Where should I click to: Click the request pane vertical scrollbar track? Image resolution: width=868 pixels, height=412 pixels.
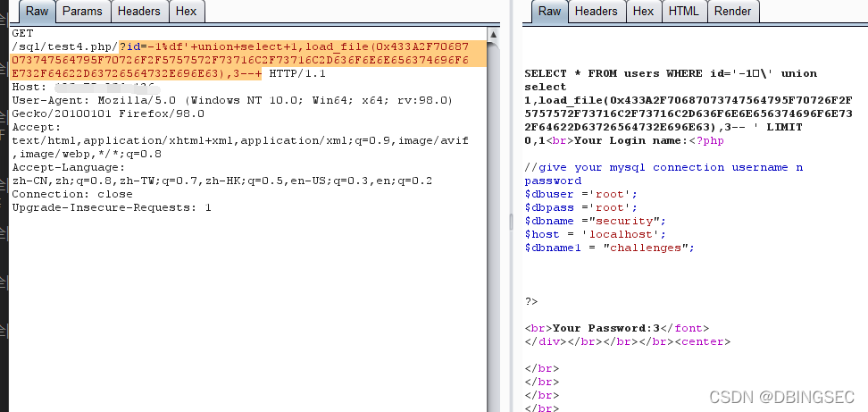[x=493, y=227]
